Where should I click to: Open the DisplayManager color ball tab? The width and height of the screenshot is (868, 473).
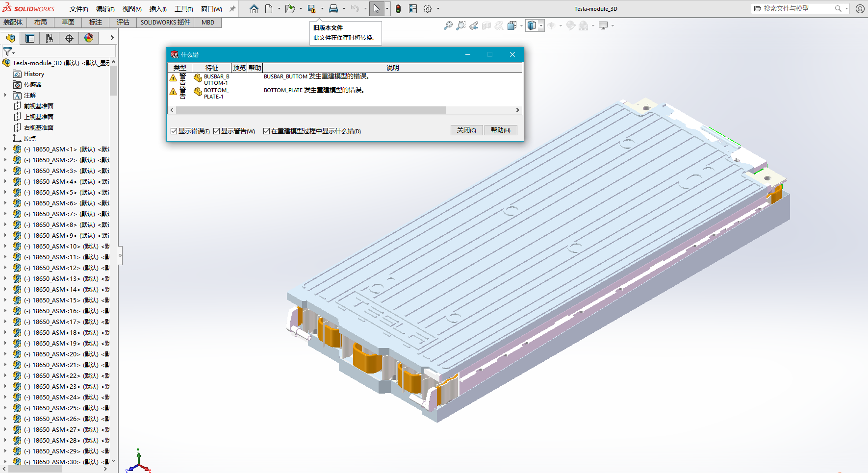click(x=89, y=38)
